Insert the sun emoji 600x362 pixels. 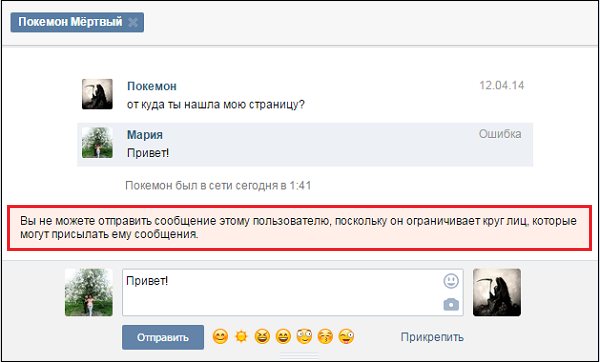pyautogui.click(x=241, y=337)
